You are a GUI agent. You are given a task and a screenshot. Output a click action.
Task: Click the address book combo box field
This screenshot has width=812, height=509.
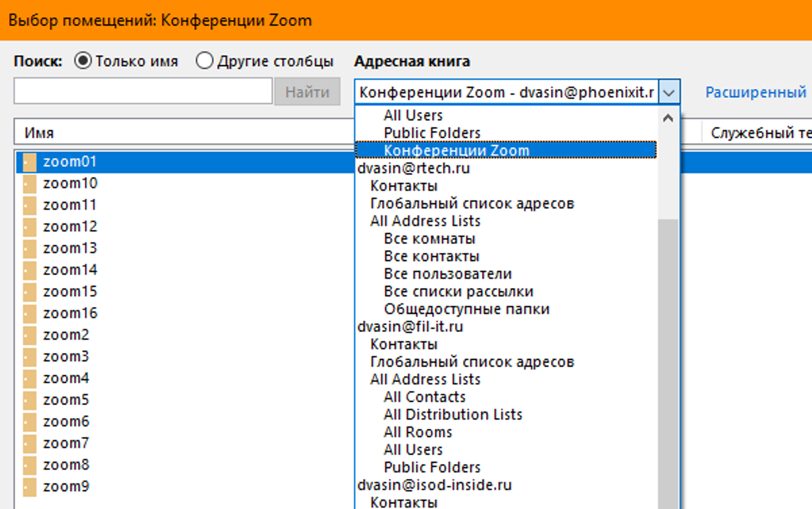(506, 92)
